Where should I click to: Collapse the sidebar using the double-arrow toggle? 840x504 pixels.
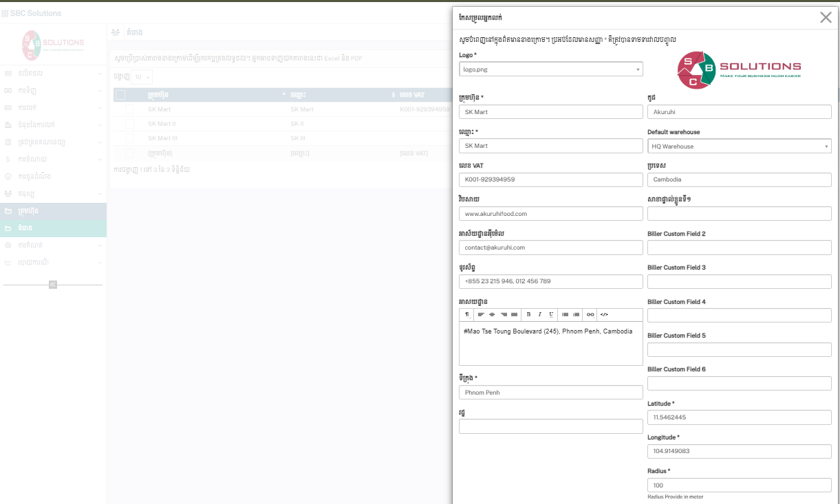pos(53,285)
